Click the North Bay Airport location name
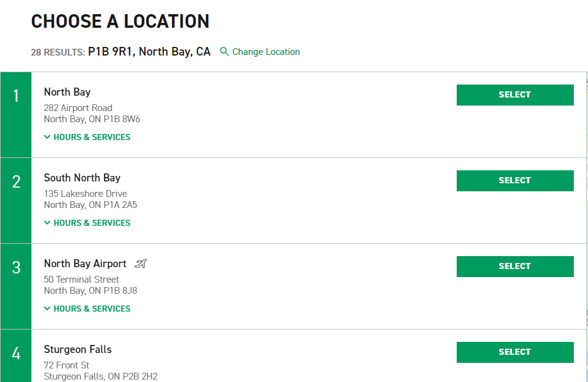588x382 pixels. [x=85, y=264]
